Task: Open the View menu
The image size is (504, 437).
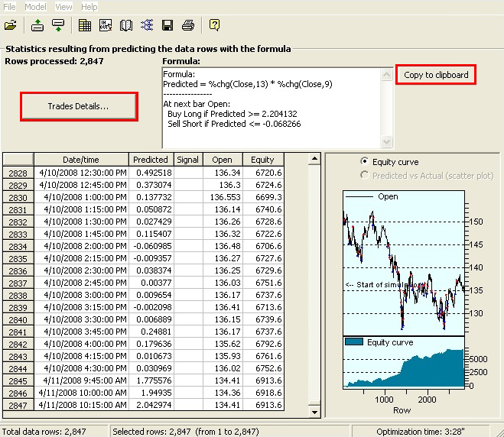Action: coord(63,7)
